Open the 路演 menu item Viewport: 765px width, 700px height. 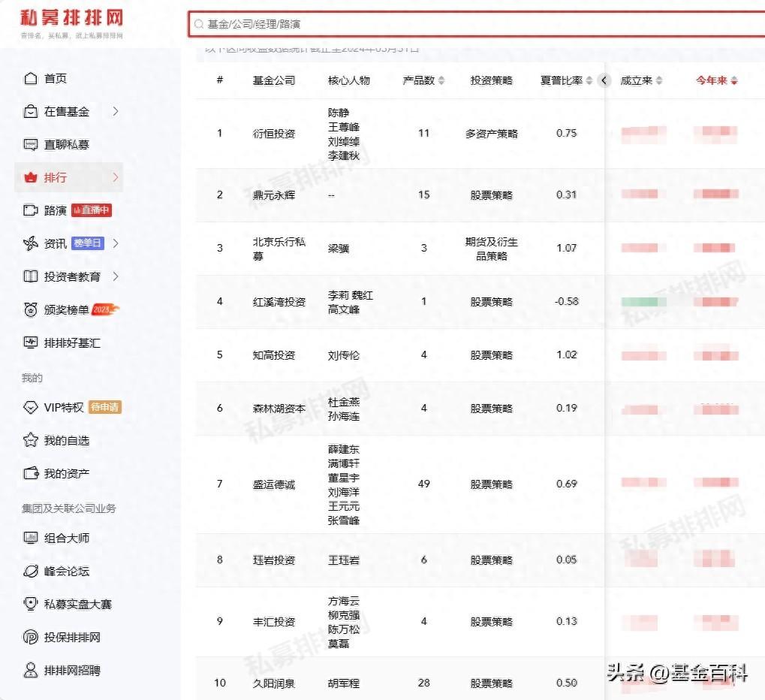point(55,210)
